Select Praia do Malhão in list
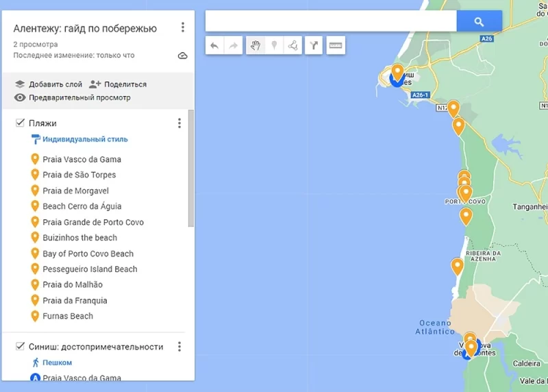 [73, 284]
